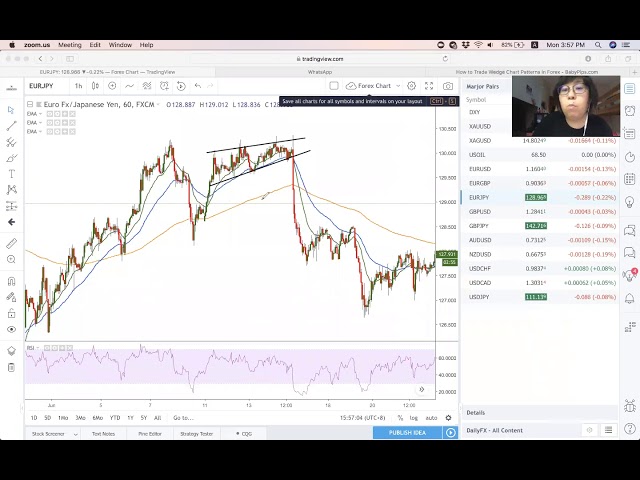Screen dimensions: 640x480
Task: Open the 1h timeframe interval dropdown
Action: (x=79, y=86)
